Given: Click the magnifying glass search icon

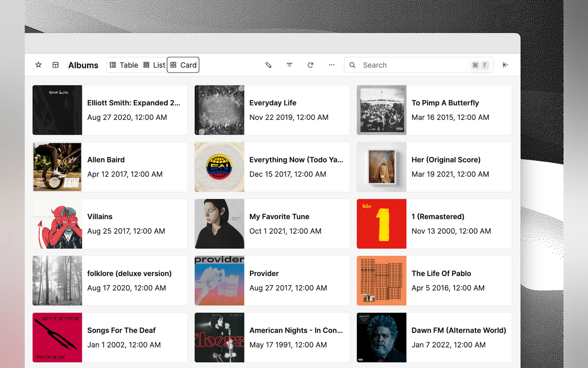Looking at the screenshot, I should point(352,65).
